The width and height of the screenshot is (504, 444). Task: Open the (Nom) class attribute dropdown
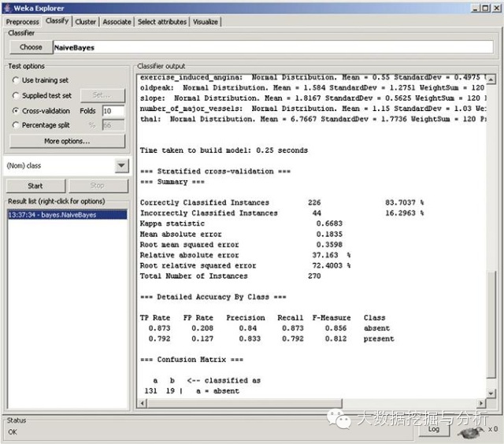(122, 166)
